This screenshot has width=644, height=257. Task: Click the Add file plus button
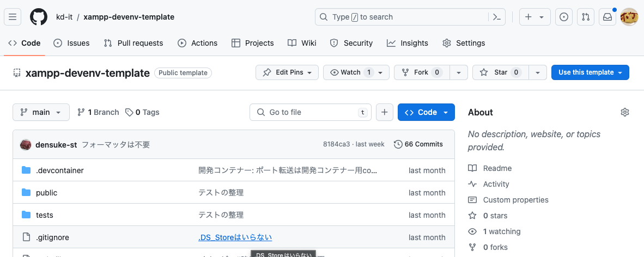click(x=385, y=112)
